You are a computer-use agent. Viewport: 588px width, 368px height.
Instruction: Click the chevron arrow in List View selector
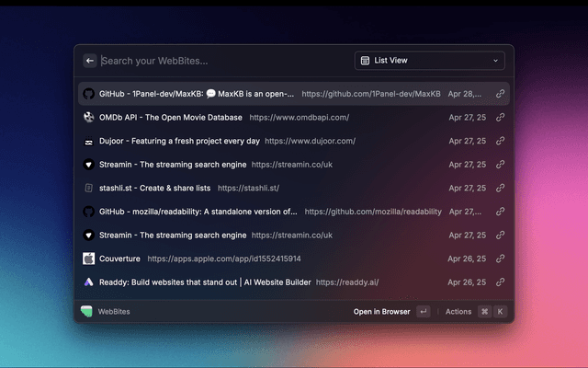[496, 61]
